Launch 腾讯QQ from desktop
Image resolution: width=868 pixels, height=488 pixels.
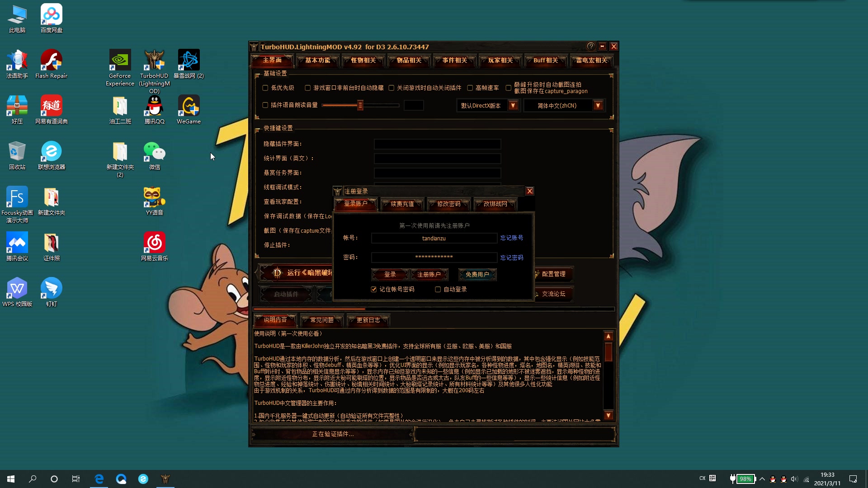[x=155, y=110]
